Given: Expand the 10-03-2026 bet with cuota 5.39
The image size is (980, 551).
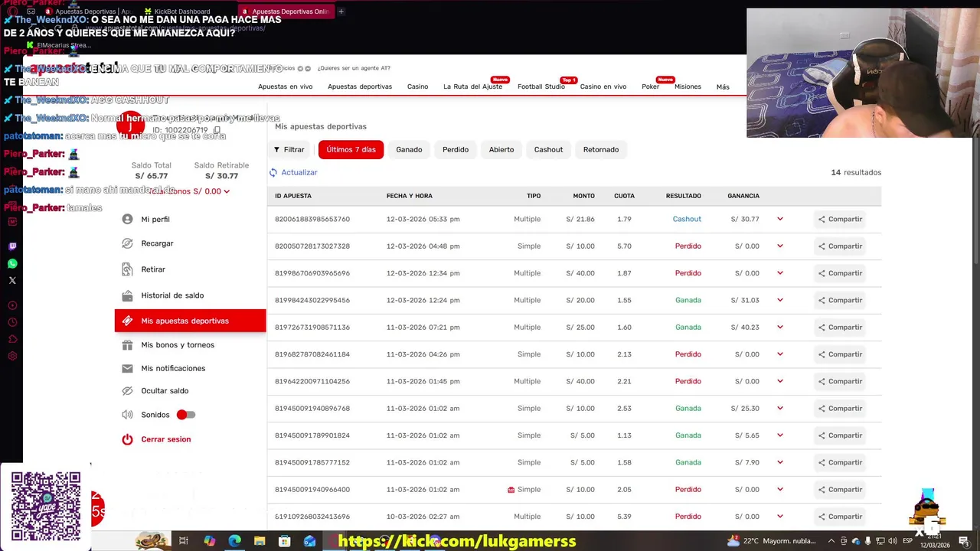Looking at the screenshot, I should (780, 517).
